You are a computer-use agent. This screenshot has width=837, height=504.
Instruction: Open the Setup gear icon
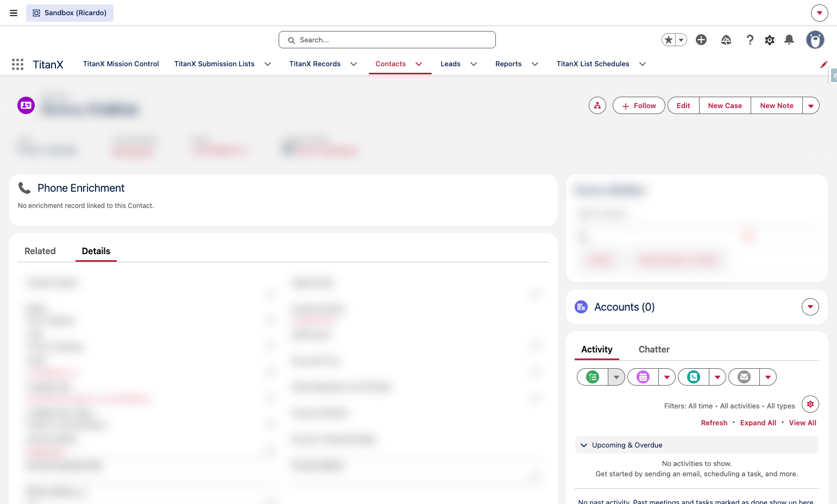(x=770, y=40)
